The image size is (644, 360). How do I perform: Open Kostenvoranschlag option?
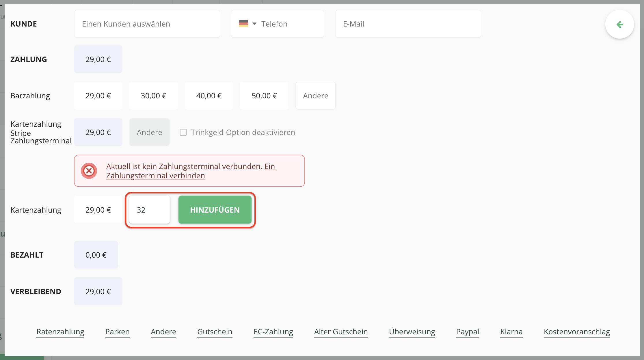577,332
